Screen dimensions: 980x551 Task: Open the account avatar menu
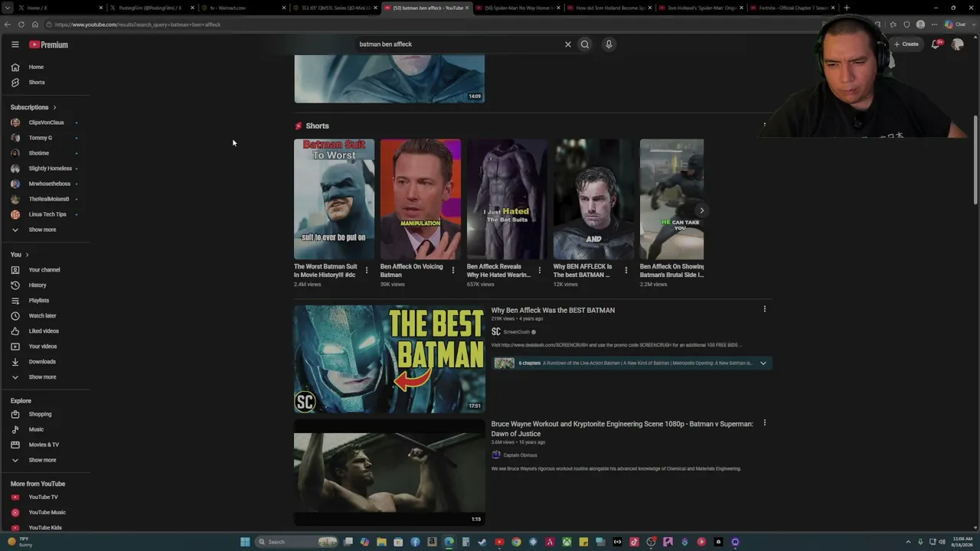pos(957,44)
